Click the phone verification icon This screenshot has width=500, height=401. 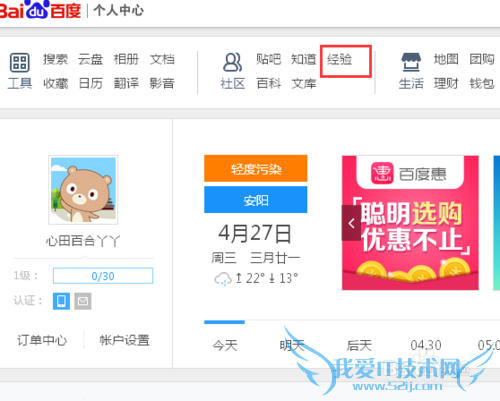tap(61, 301)
